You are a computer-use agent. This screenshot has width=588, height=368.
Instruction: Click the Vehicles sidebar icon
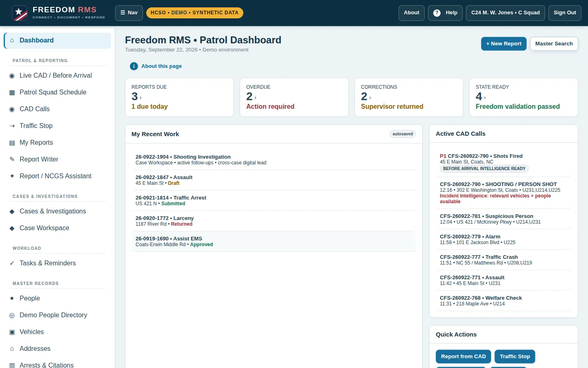point(12,332)
